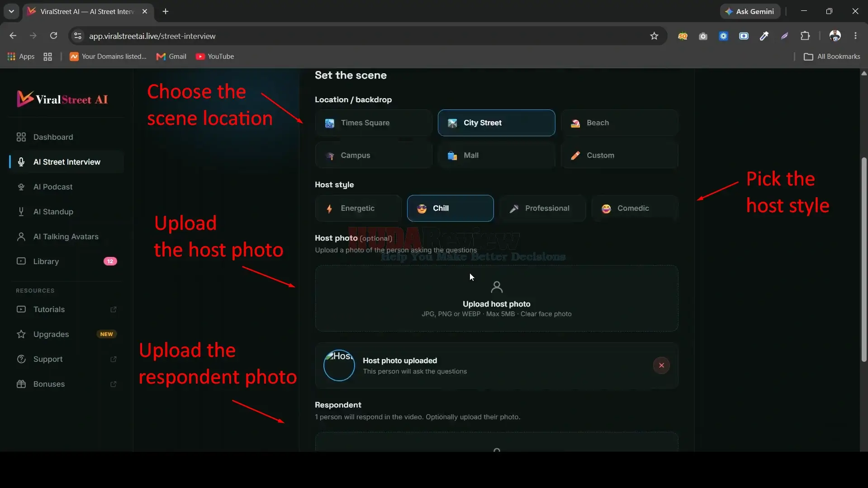Image resolution: width=868 pixels, height=488 pixels.
Task: Click the Upload host photo area
Action: click(x=496, y=298)
